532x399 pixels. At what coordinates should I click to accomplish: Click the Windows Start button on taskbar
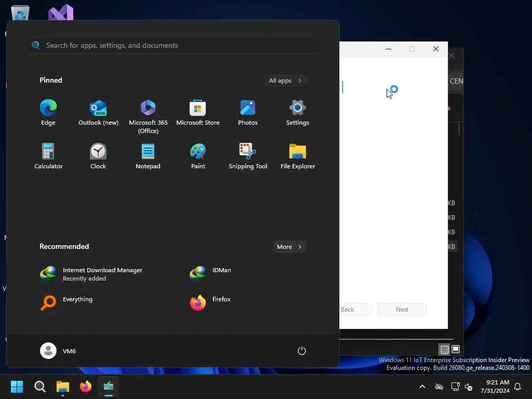point(17,386)
